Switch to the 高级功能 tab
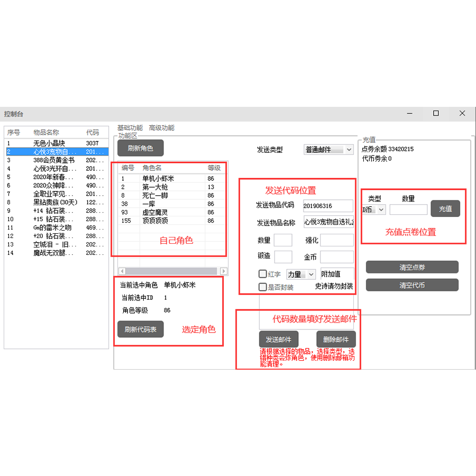This screenshot has width=476, height=476. tap(163, 127)
